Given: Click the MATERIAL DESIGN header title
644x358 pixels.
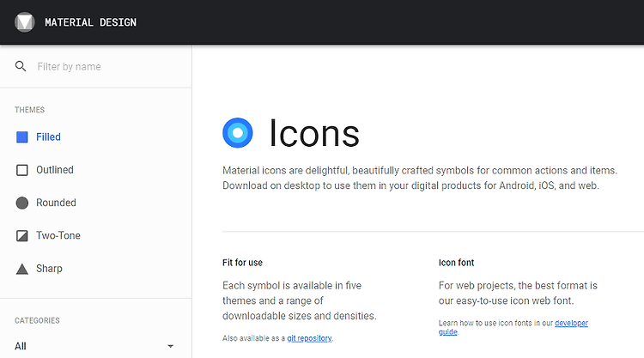Looking at the screenshot, I should click(90, 22).
